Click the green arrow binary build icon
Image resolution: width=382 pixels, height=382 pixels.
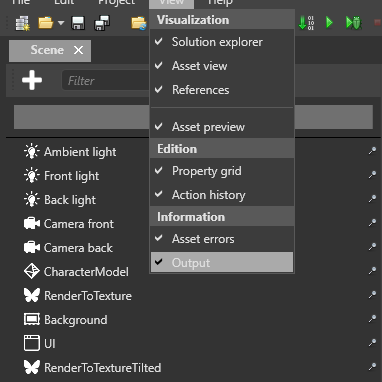coord(306,23)
